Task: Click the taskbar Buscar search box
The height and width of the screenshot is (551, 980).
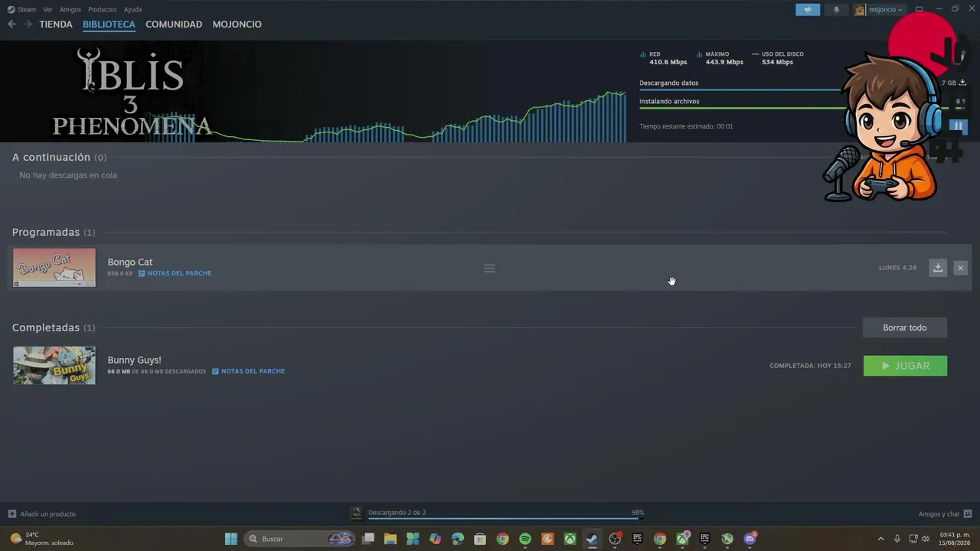Action: (x=300, y=539)
